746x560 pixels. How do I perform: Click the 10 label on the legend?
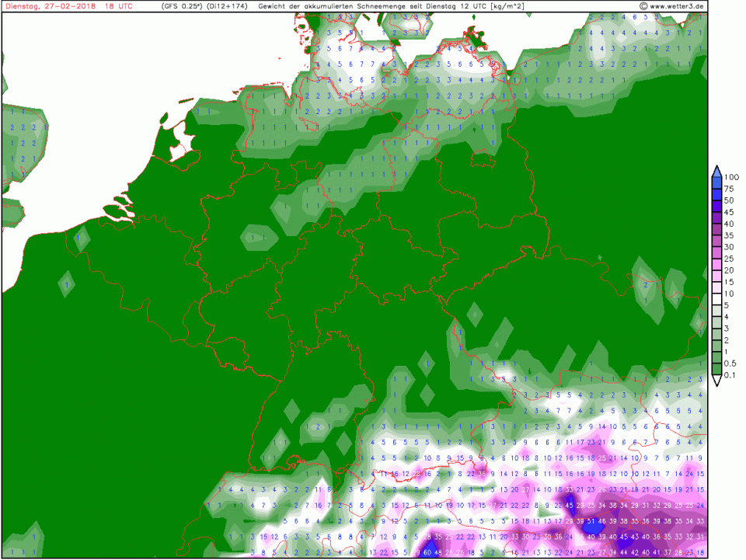pos(730,294)
